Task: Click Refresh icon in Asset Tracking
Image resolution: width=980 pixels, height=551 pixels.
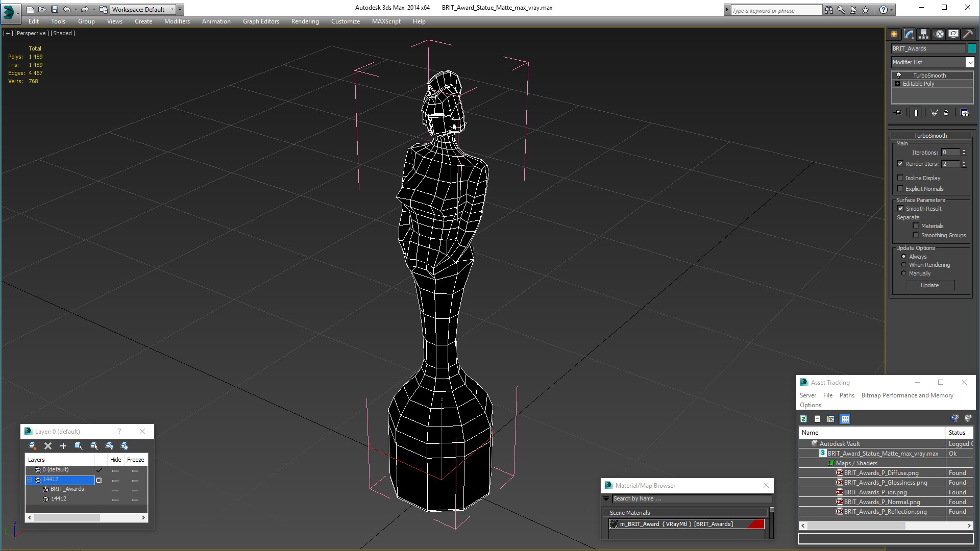Action: coord(803,419)
